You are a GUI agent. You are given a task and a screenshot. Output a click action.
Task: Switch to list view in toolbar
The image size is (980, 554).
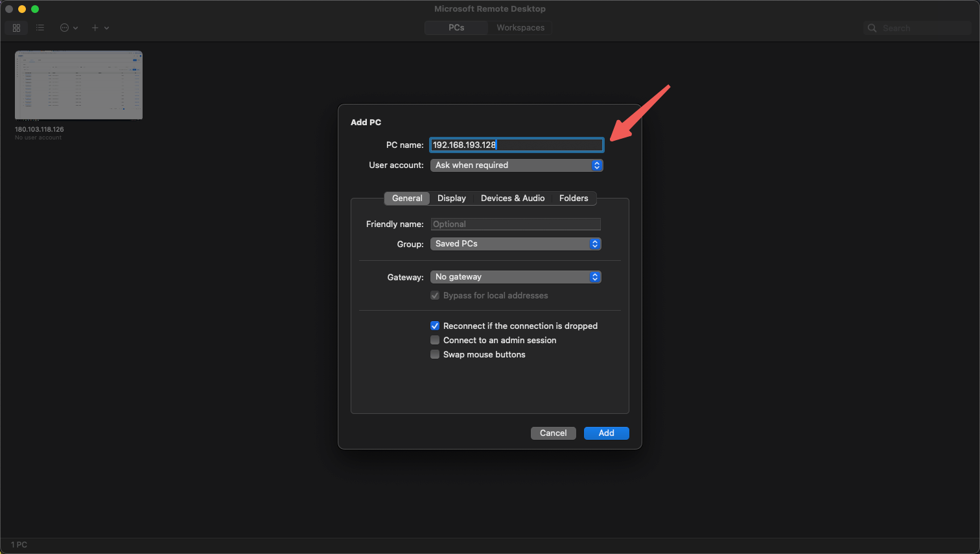[x=40, y=28]
